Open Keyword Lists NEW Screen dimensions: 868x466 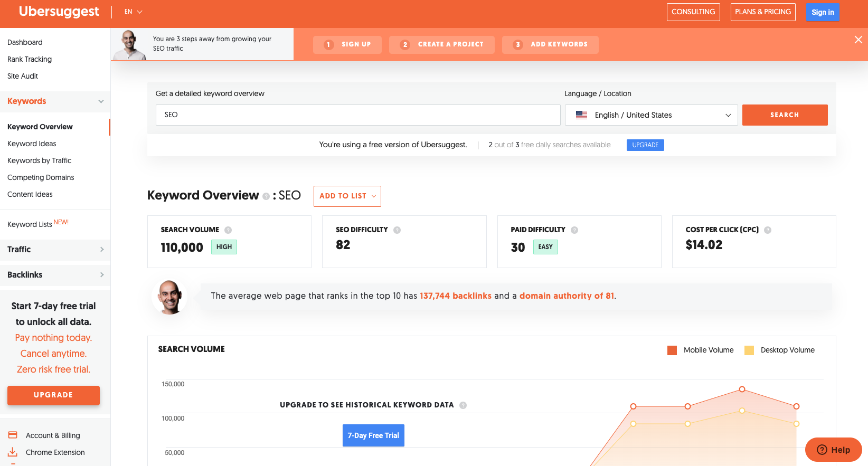pos(38,224)
